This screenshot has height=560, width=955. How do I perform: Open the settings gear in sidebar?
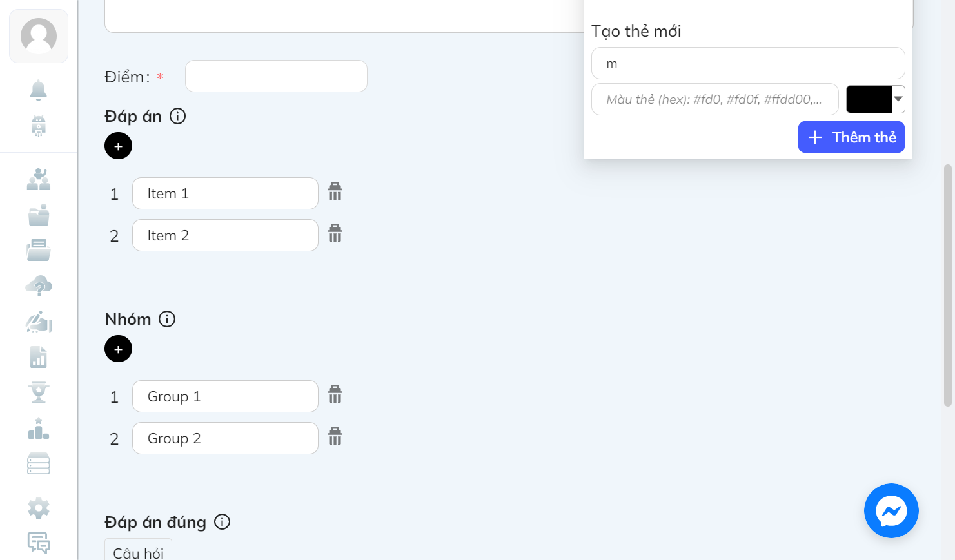[39, 508]
